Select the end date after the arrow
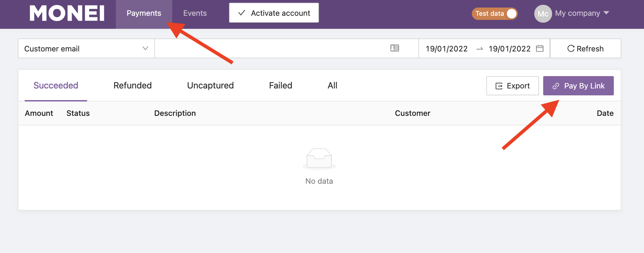This screenshot has width=644, height=253. (510, 49)
